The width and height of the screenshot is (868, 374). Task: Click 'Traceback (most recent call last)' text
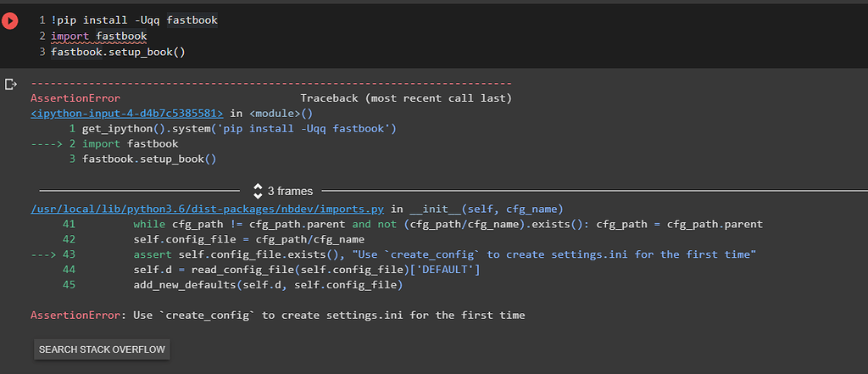point(405,98)
